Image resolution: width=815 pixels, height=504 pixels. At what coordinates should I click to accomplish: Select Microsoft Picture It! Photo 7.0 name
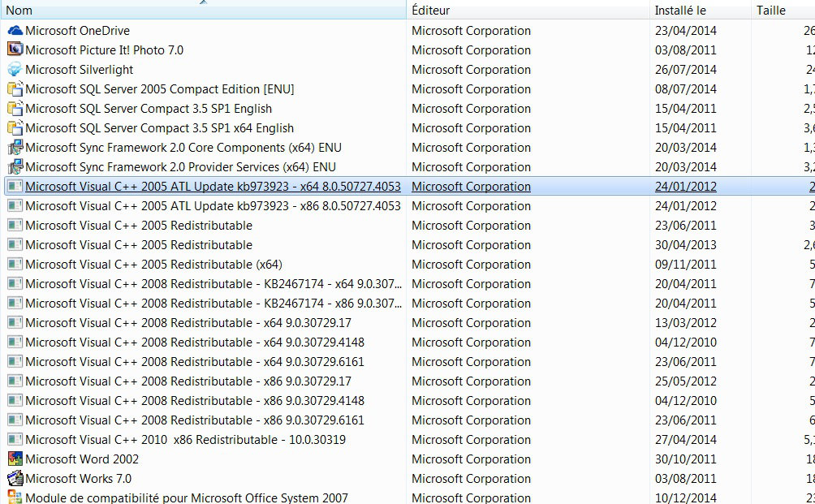tap(105, 50)
